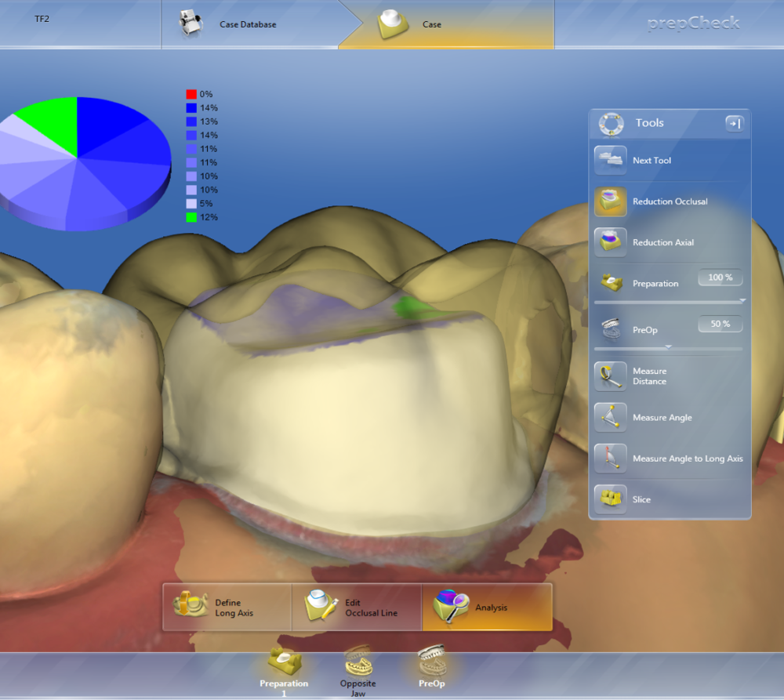Click the Next Tool label
This screenshot has width=784, height=700.
652,161
